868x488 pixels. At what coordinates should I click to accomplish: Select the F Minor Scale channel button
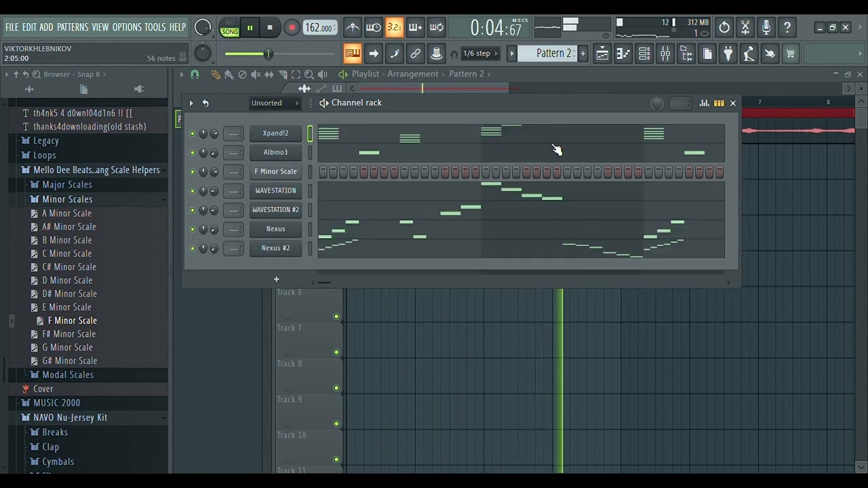(x=275, y=171)
